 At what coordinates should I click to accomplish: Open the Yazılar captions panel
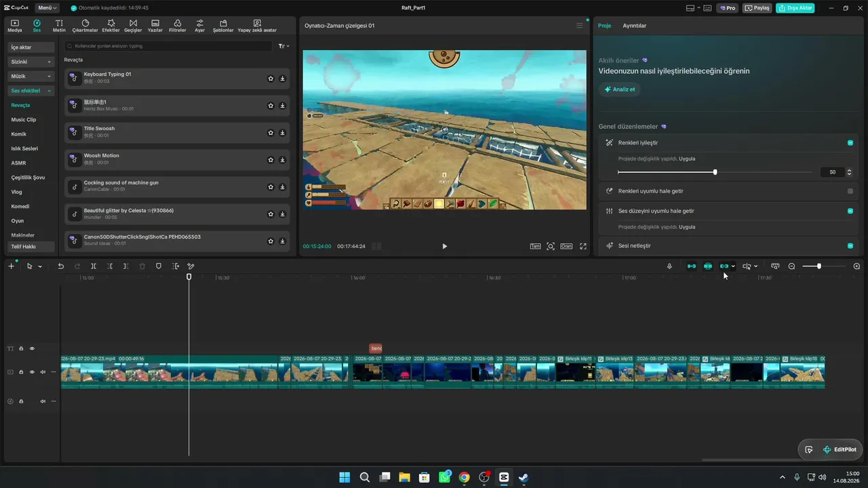click(155, 26)
